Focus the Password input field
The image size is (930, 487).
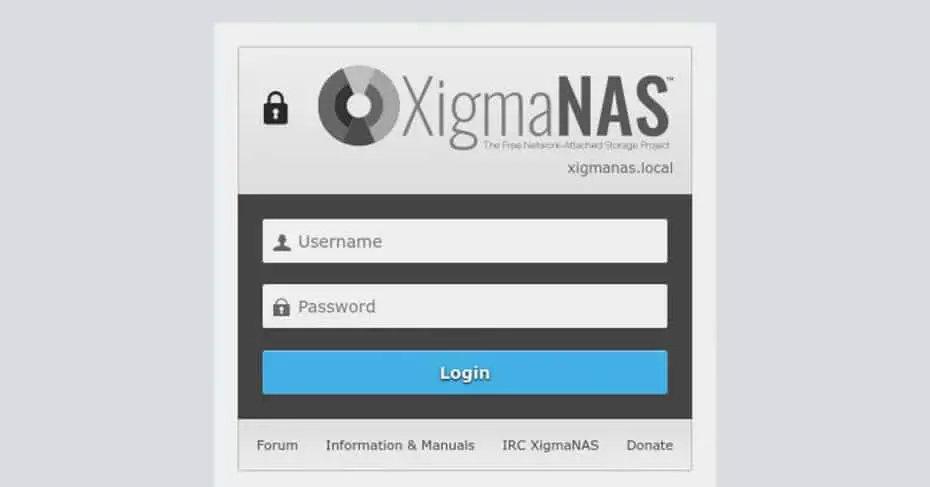point(465,306)
